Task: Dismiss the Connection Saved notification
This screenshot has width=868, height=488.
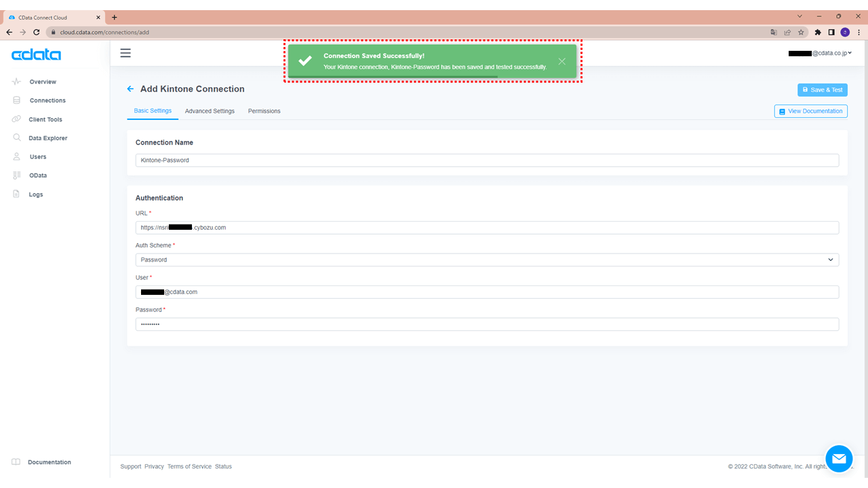Action: click(562, 61)
